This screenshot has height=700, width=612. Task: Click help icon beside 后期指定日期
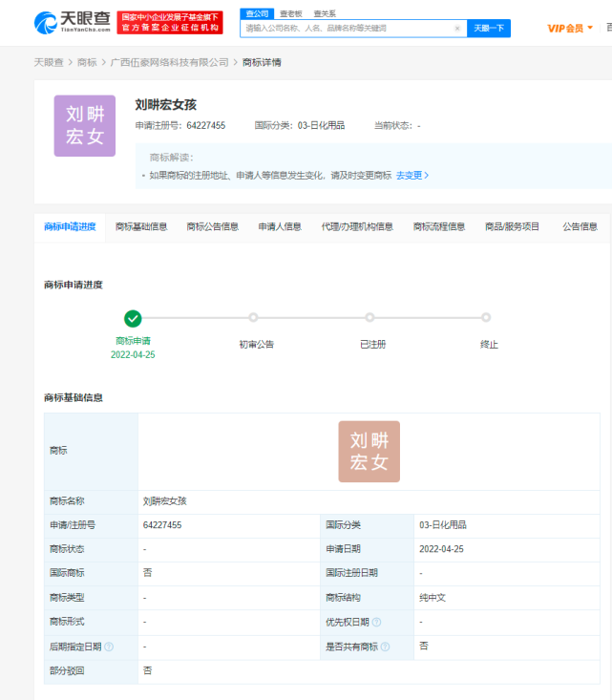pos(108,647)
